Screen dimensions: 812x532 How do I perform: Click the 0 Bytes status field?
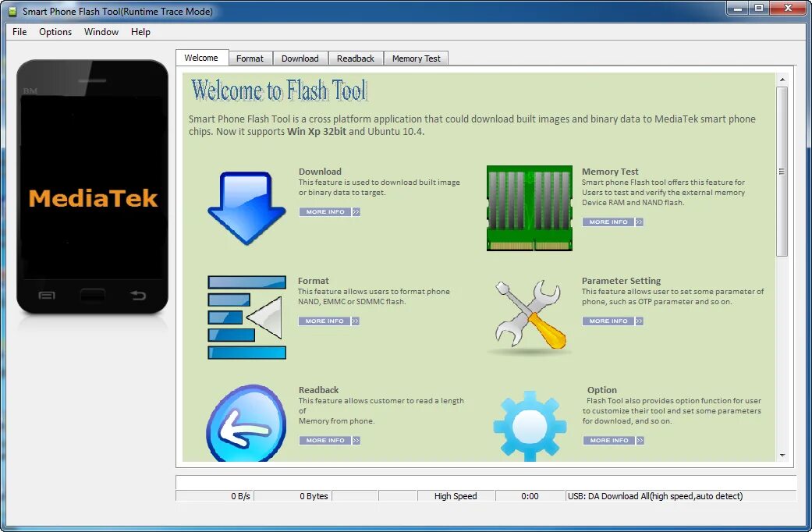(x=293, y=496)
